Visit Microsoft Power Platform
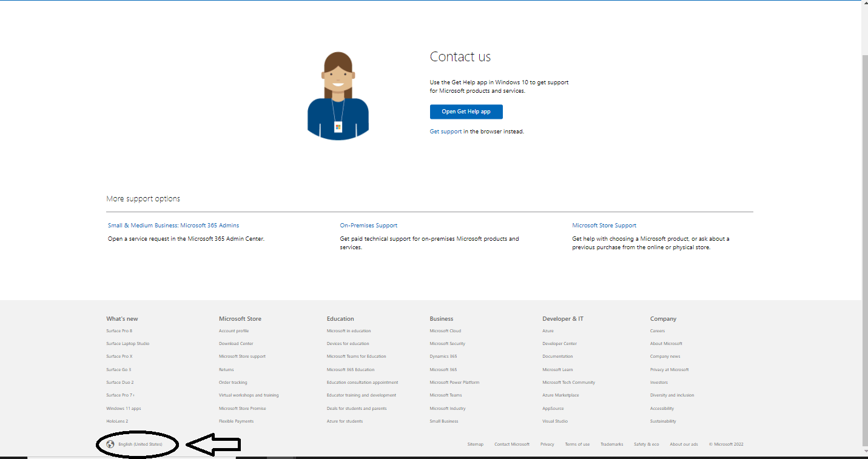868x459 pixels. point(454,383)
